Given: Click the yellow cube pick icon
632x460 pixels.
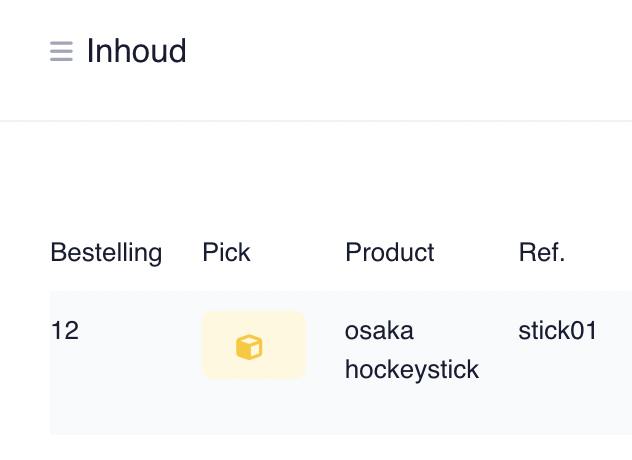Looking at the screenshot, I should [249, 347].
